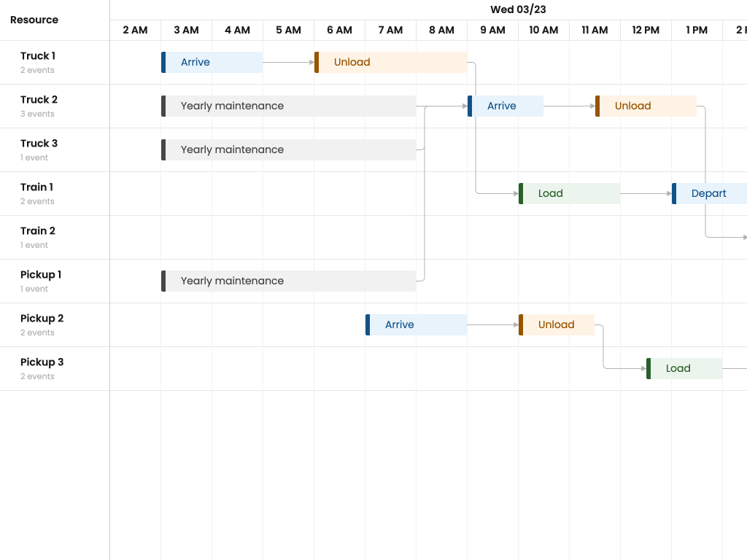Select the Unload event on Pickup 2

[x=557, y=325]
